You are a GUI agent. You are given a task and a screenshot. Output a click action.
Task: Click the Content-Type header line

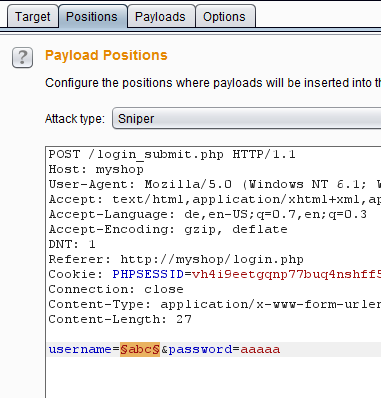(215, 304)
